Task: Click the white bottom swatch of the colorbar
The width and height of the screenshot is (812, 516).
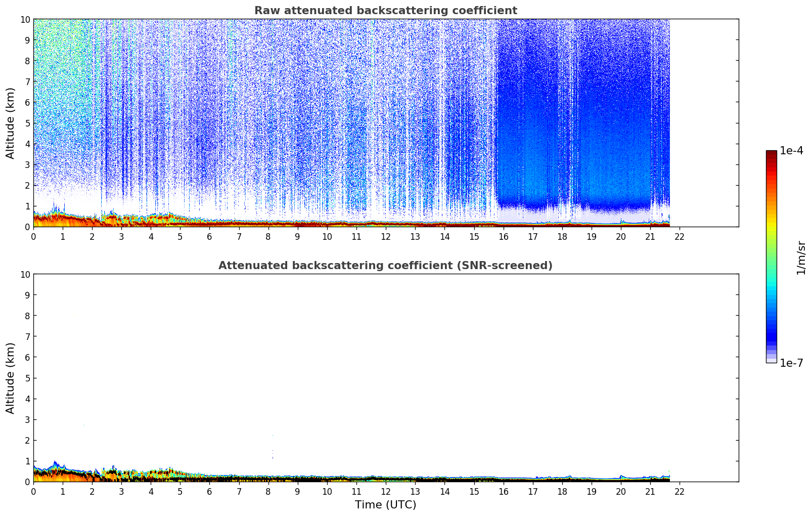Action: coord(771,361)
